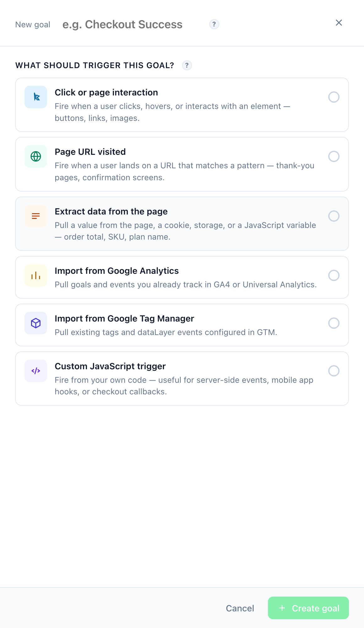Click the Custom JavaScript trigger card title
The height and width of the screenshot is (628, 364).
pos(110,366)
